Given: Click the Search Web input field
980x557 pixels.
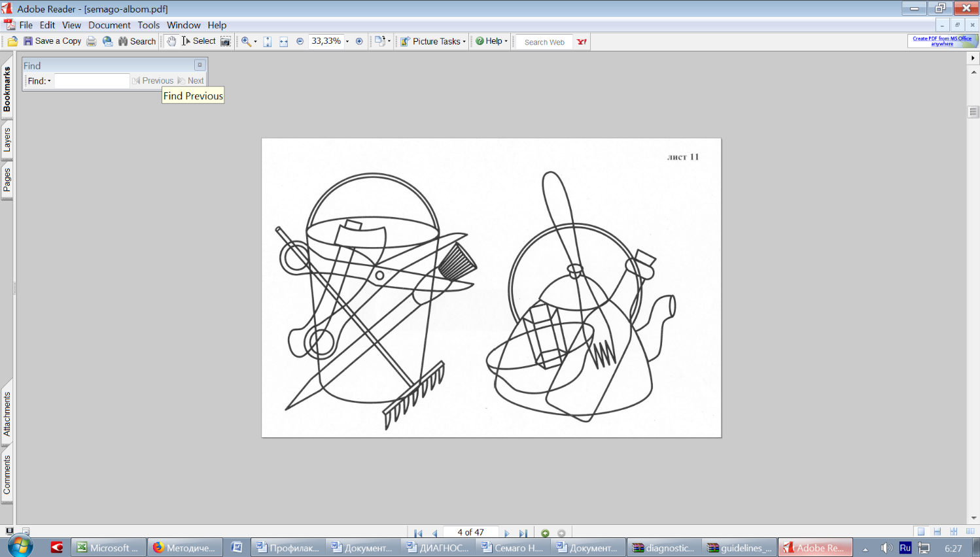Looking at the screenshot, I should (544, 42).
